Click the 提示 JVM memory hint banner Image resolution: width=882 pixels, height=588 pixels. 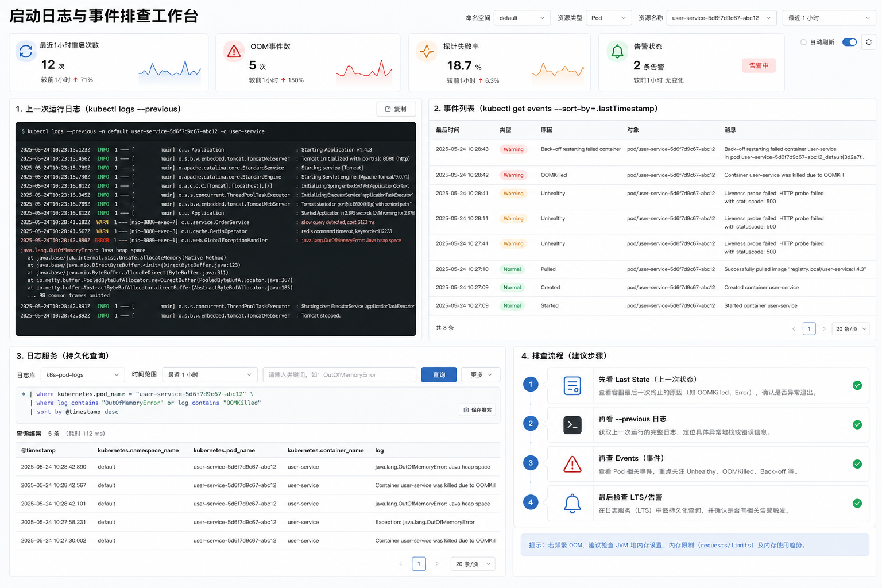(x=695, y=545)
